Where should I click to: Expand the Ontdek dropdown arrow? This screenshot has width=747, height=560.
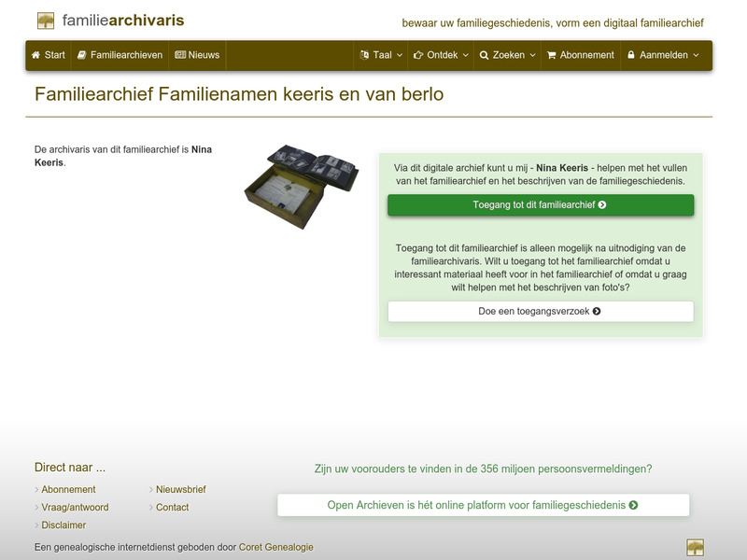(x=465, y=55)
